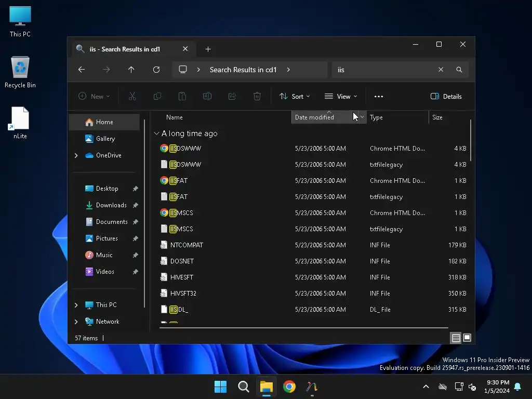
Task: Select the IISDSWWW txtfilelegacy file
Action: pyautogui.click(x=313, y=165)
